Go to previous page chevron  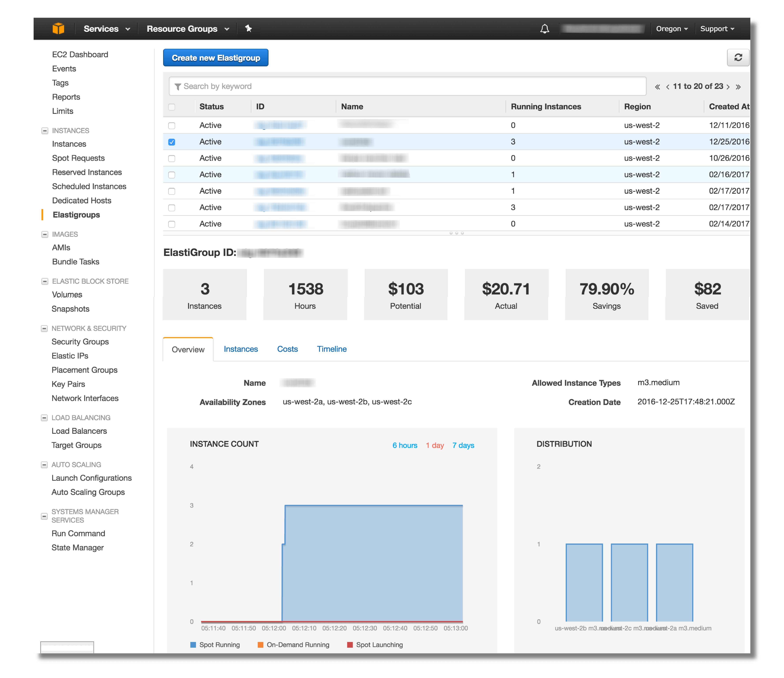coord(667,87)
